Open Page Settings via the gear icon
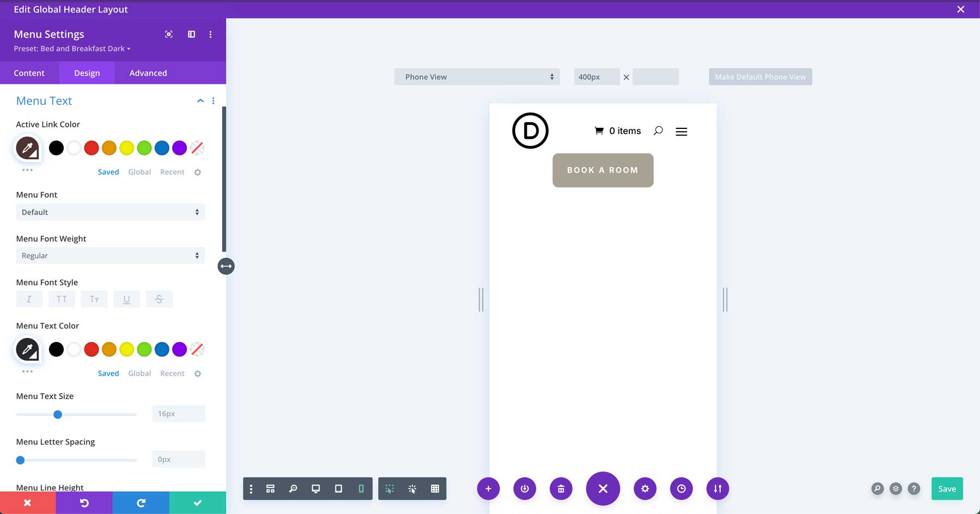Viewport: 980px width, 514px height. click(x=645, y=488)
